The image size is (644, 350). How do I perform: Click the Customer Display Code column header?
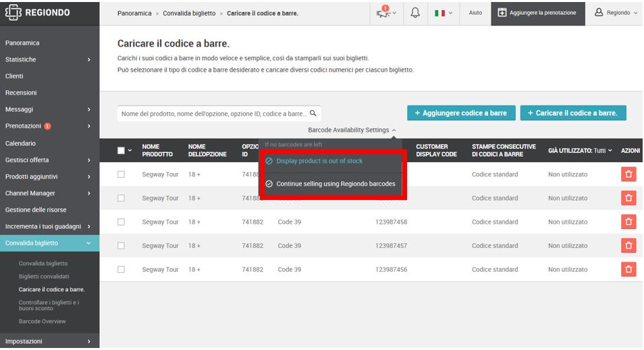(436, 151)
